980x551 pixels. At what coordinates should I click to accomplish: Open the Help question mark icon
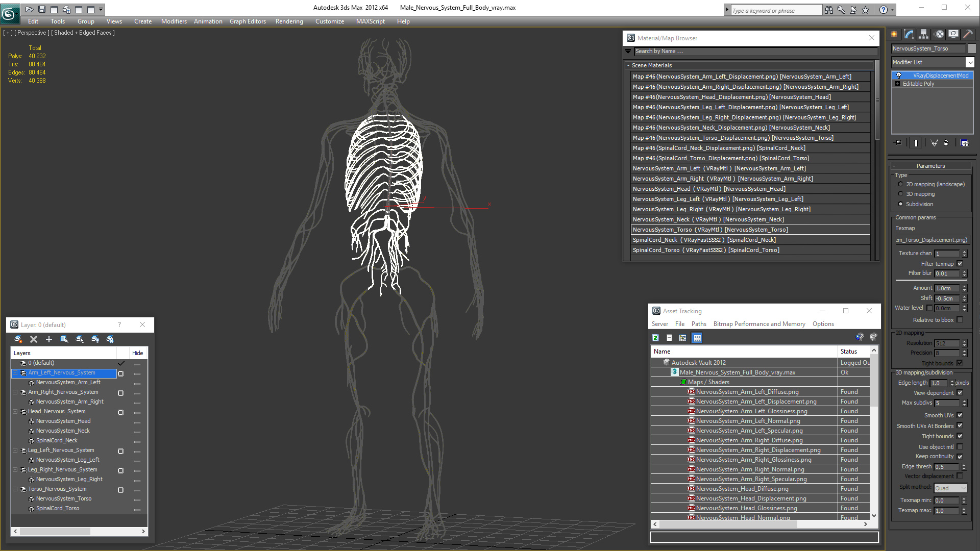click(884, 10)
